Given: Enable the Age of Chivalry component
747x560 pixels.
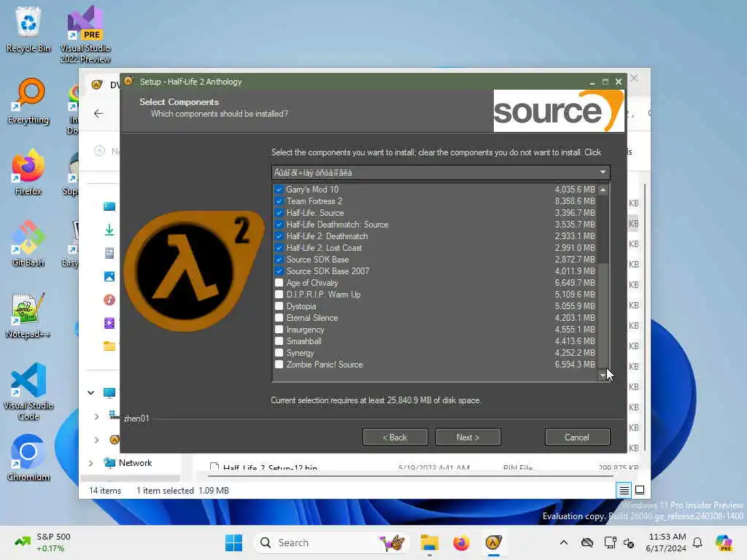Looking at the screenshot, I should tap(279, 283).
